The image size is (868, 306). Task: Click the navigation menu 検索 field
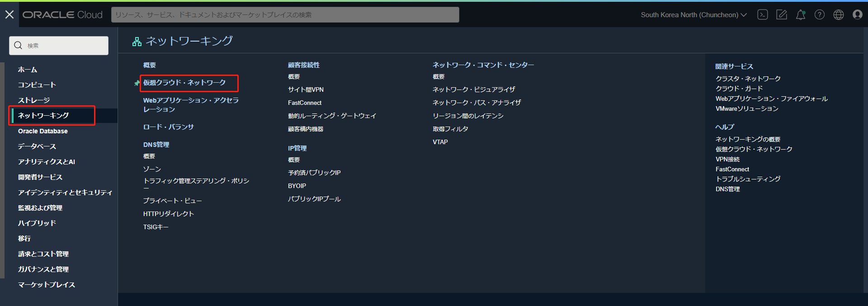(63, 46)
